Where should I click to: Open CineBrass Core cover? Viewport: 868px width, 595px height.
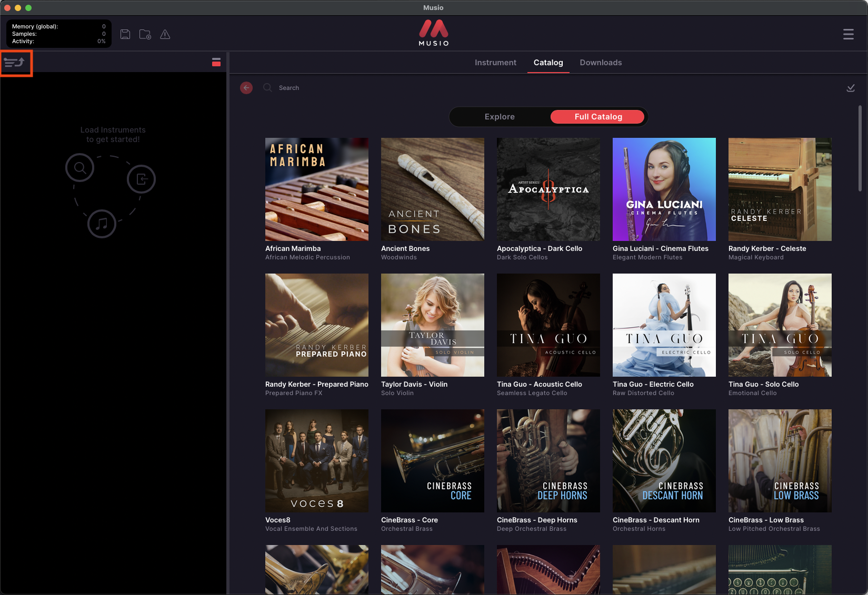pos(433,461)
